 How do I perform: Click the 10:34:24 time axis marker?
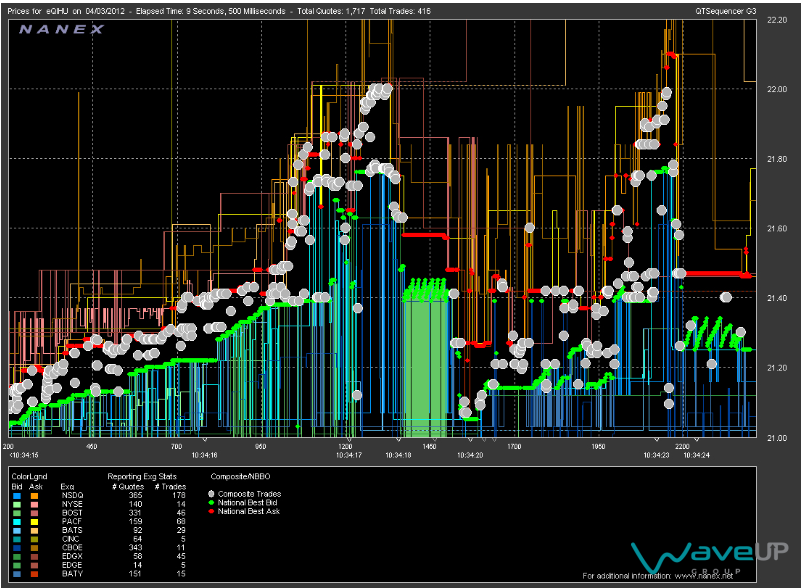coord(697,455)
